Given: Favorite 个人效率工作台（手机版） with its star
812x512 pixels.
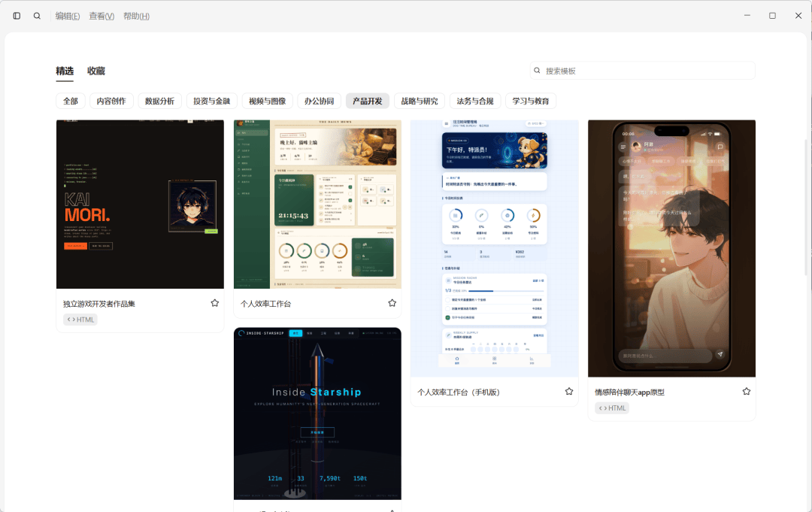Looking at the screenshot, I should tap(569, 392).
